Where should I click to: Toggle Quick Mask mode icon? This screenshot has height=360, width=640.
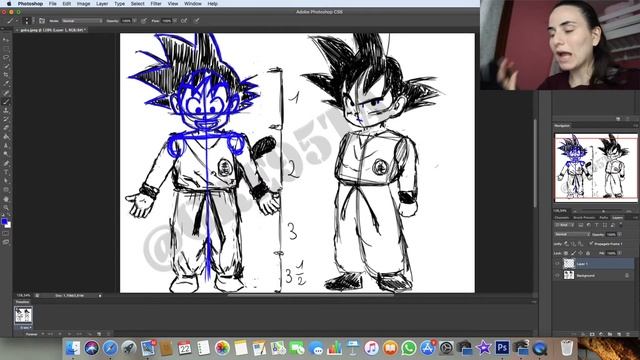6,233
